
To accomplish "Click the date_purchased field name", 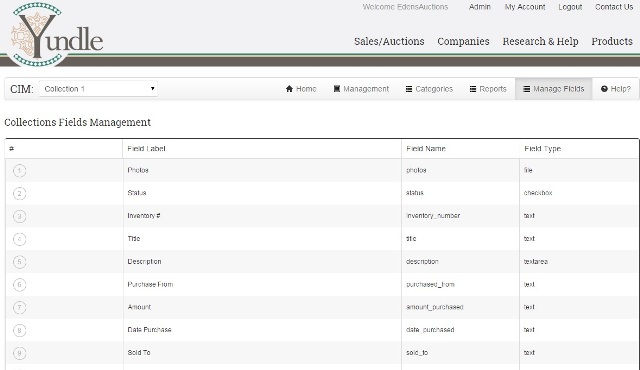I will click(430, 330).
